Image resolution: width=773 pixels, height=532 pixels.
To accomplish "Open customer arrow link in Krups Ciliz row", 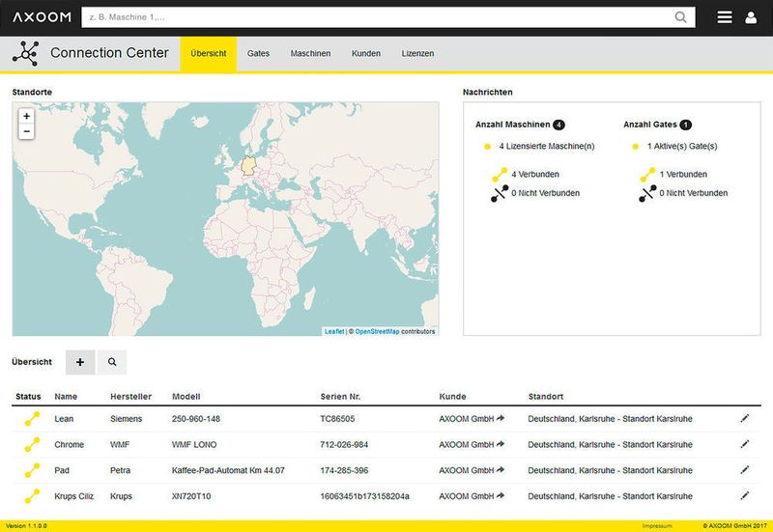I will [x=501, y=495].
